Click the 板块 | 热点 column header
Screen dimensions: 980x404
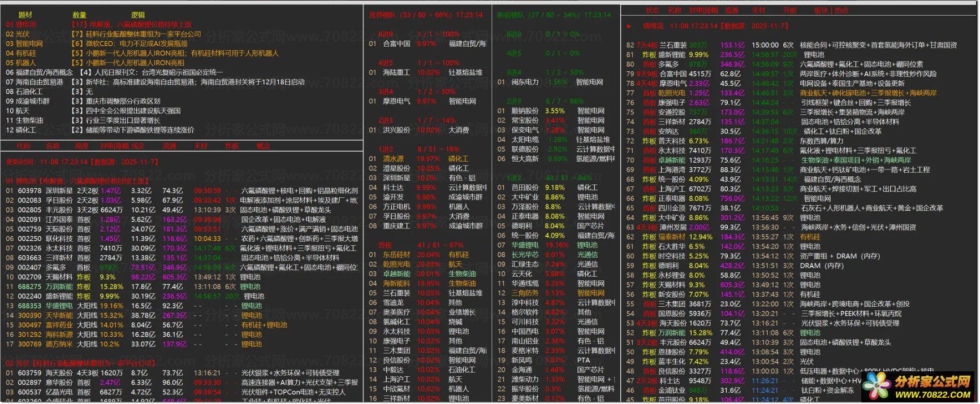[831, 11]
